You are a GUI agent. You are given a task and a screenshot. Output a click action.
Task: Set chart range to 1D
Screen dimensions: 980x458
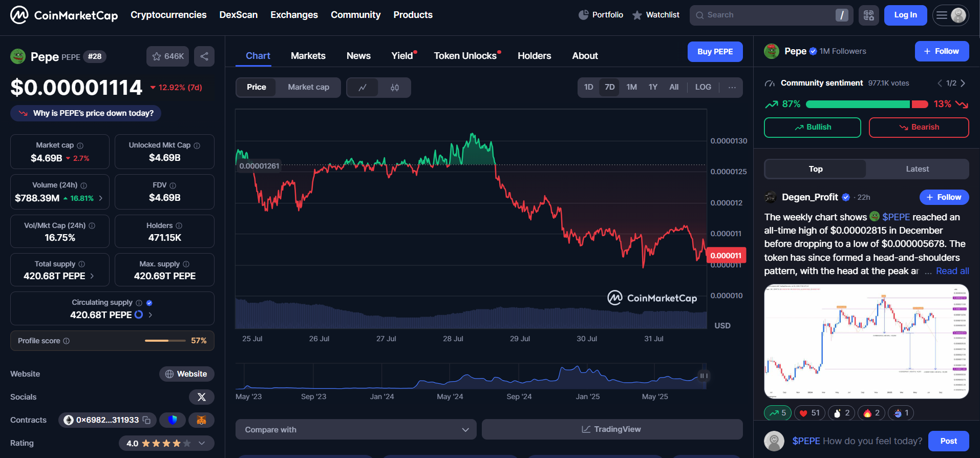click(x=589, y=87)
